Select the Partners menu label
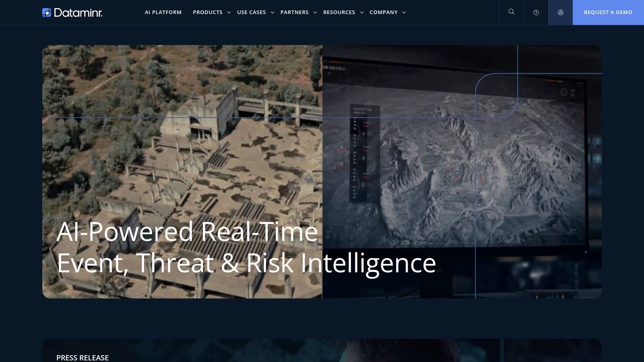 coord(295,12)
